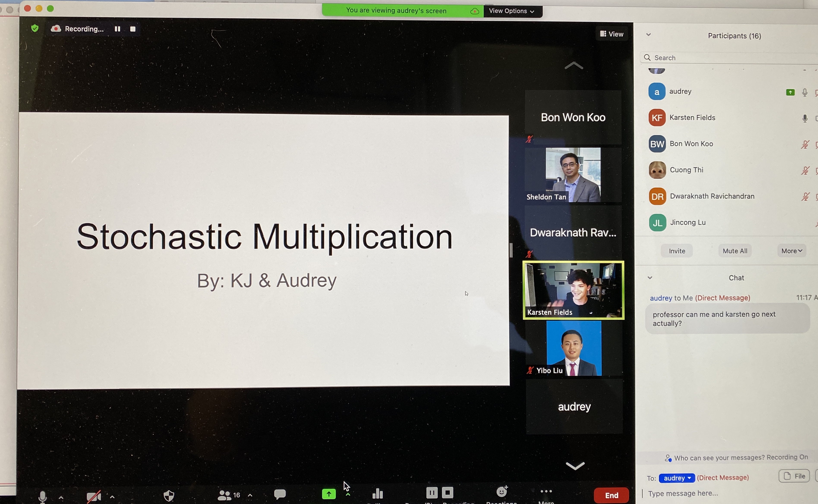The image size is (818, 504).
Task: Collapse the Participants panel chevron
Action: coord(649,35)
